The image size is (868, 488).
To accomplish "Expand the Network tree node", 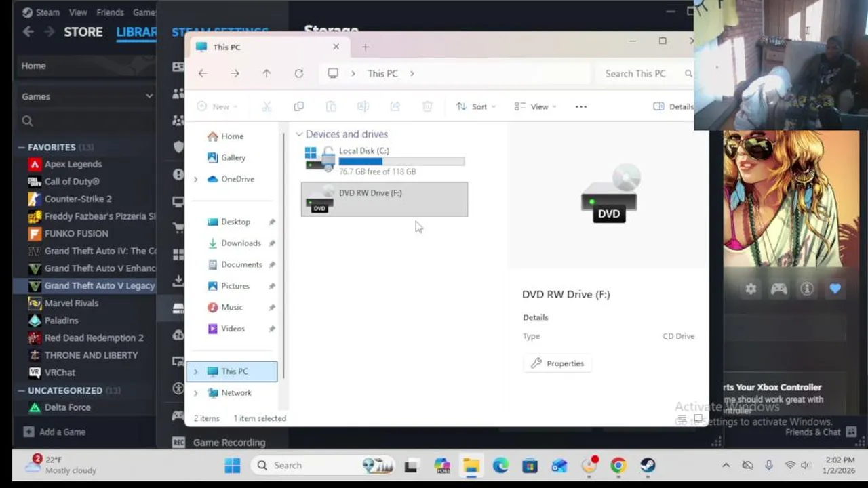I will coord(196,392).
